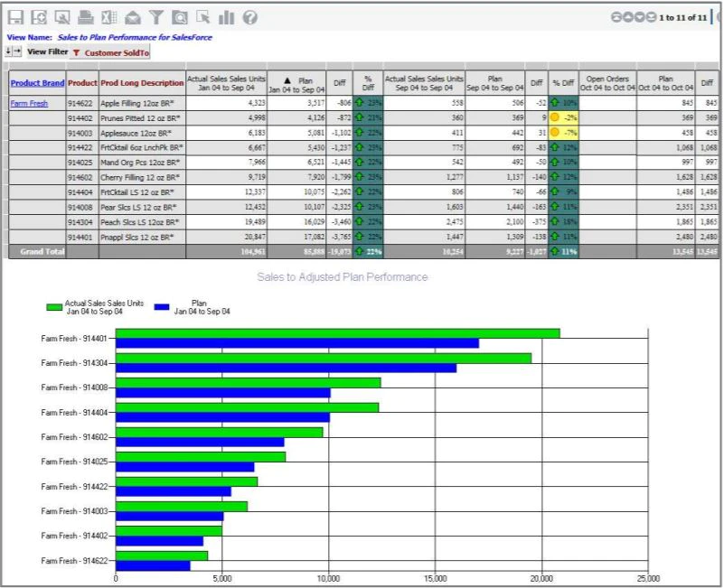Click the email envelope icon

[133, 17]
